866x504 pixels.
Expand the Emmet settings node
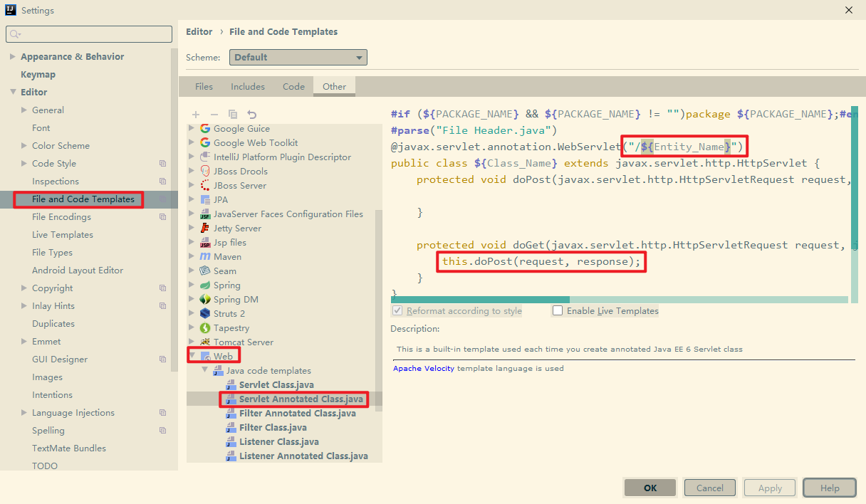(x=24, y=342)
